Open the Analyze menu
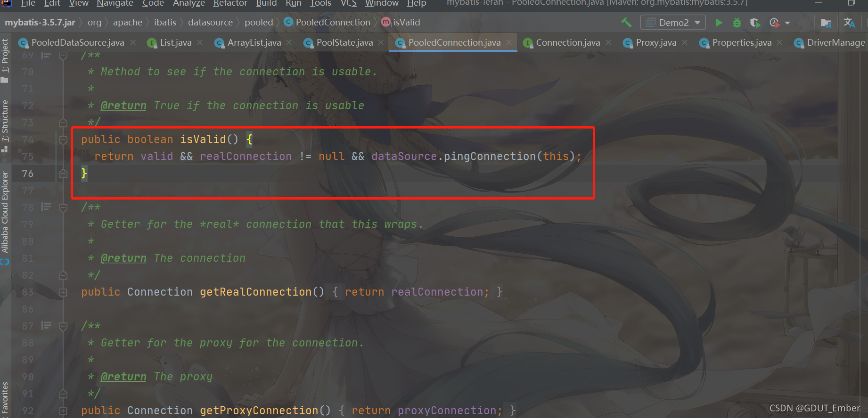This screenshot has height=418, width=868. click(189, 3)
